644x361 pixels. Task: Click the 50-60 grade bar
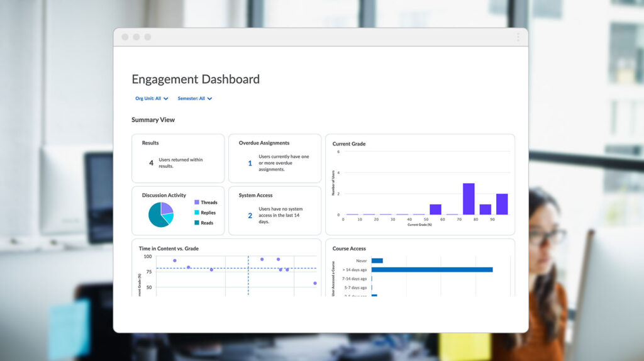[x=435, y=209]
